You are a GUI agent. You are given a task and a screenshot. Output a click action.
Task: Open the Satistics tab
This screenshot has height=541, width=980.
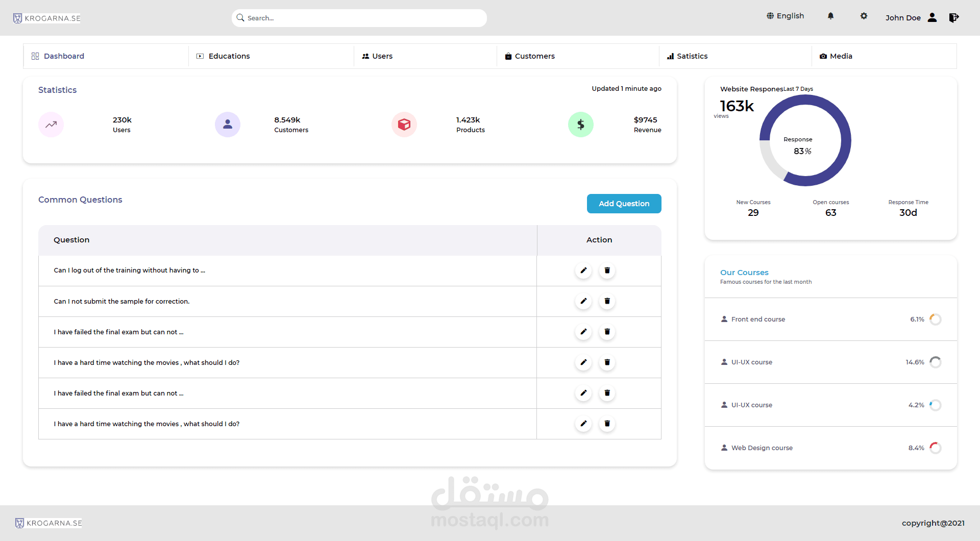point(687,56)
